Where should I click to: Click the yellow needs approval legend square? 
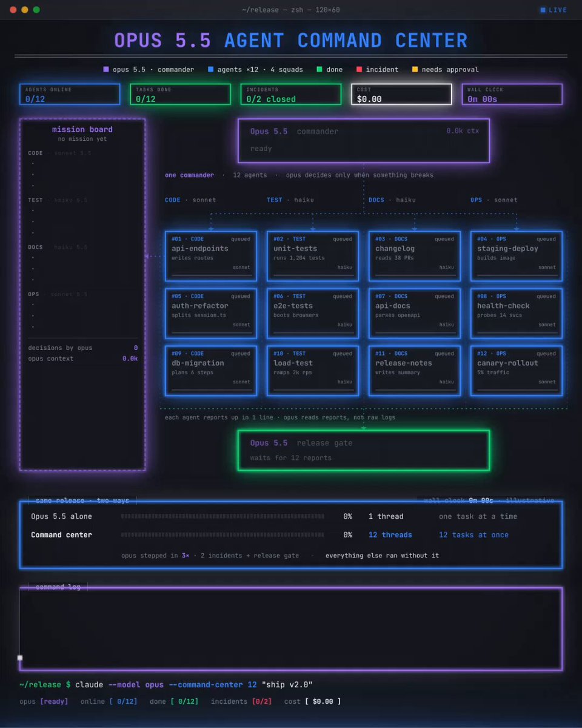coord(415,70)
